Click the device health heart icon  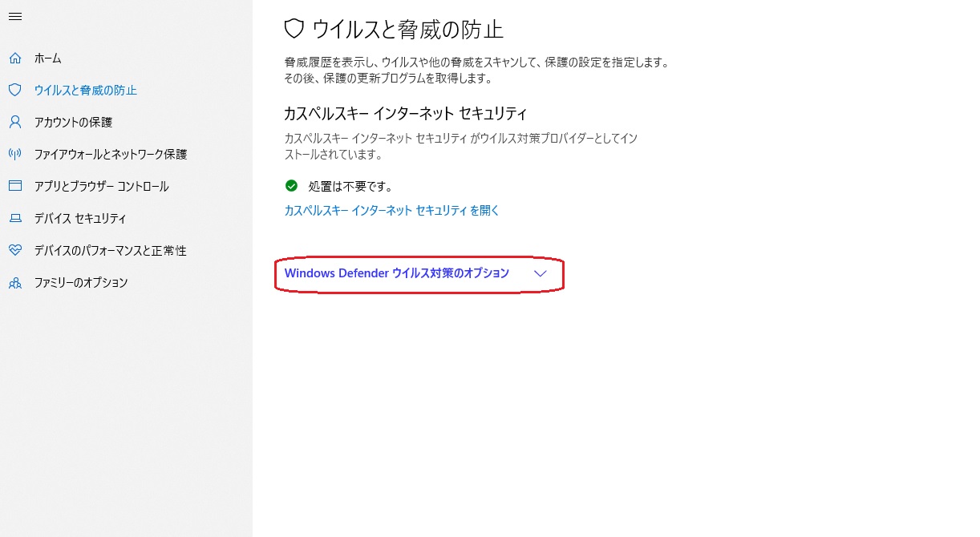(14, 250)
